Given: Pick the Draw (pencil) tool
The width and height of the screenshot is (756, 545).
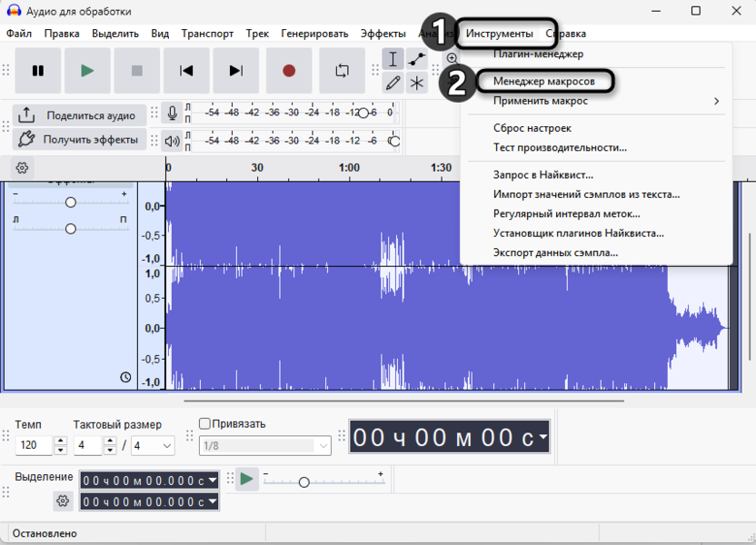Looking at the screenshot, I should tap(393, 82).
